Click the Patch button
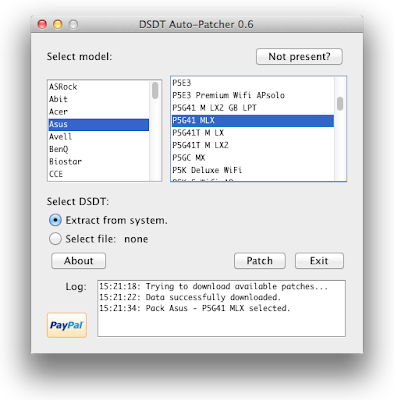 coord(260,261)
